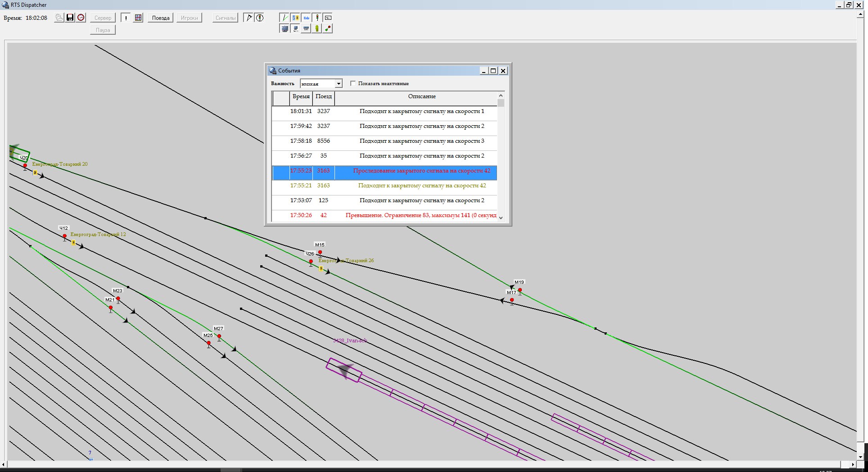Click the map vertical scrollbar up arrow
Screen dimensions: 868x472
pos(860,14)
